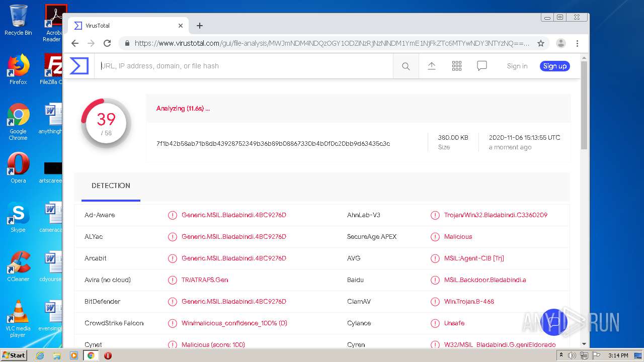Open the apps grid icon

(457, 66)
